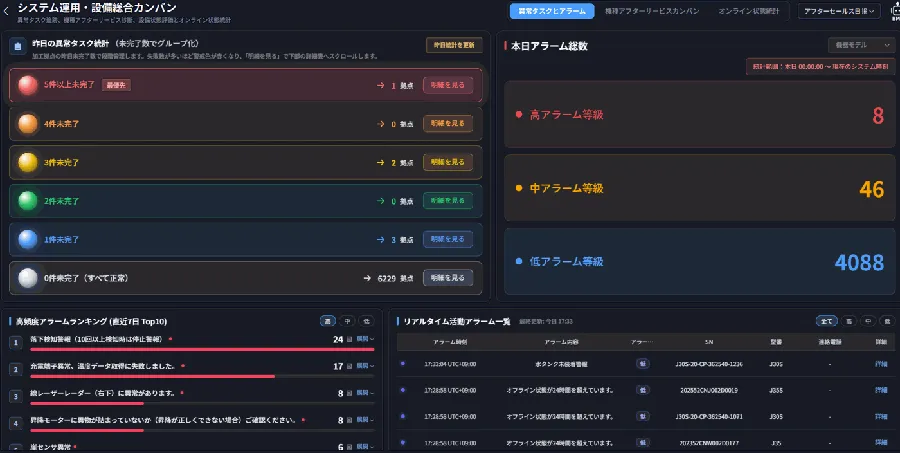
Task: Expand 展開 for the rank 5 sensor alarm with count 6
Action: pyautogui.click(x=364, y=447)
